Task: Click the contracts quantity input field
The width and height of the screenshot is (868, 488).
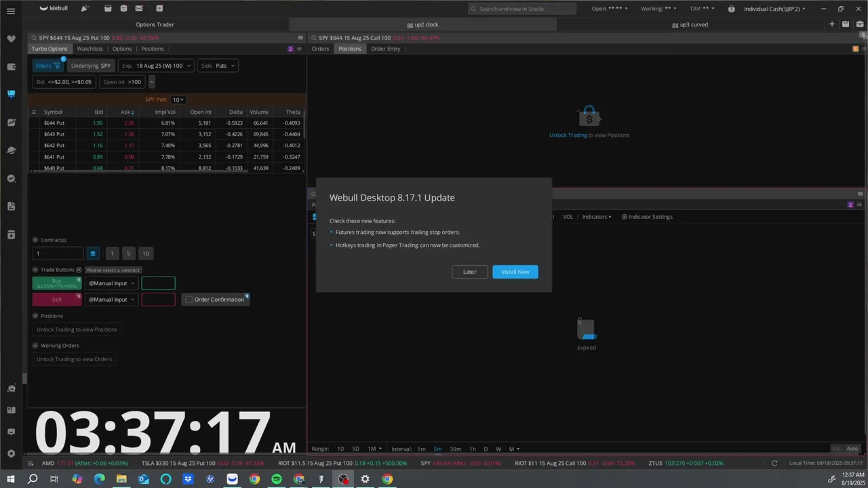Action: click(58, 253)
